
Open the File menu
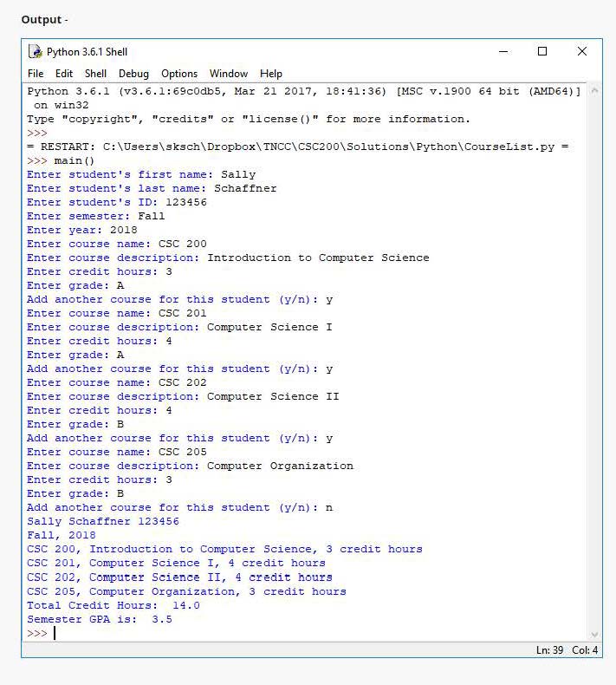click(x=36, y=74)
